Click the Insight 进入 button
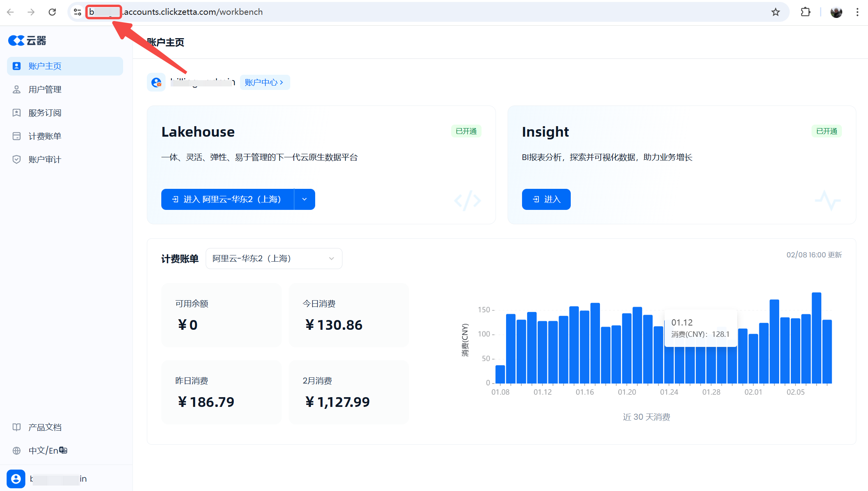The image size is (868, 491). (x=546, y=199)
